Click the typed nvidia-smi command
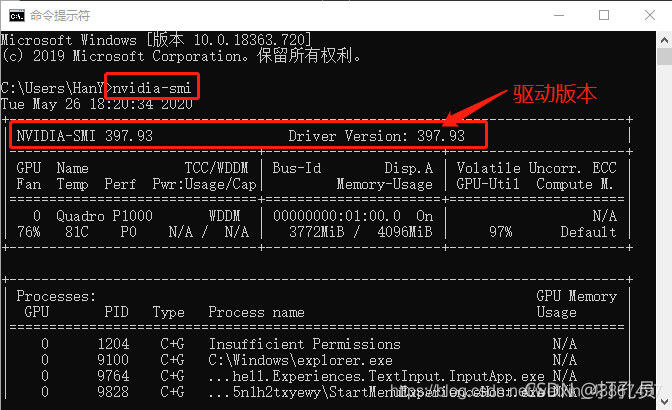The width and height of the screenshot is (672, 410). 152,88
